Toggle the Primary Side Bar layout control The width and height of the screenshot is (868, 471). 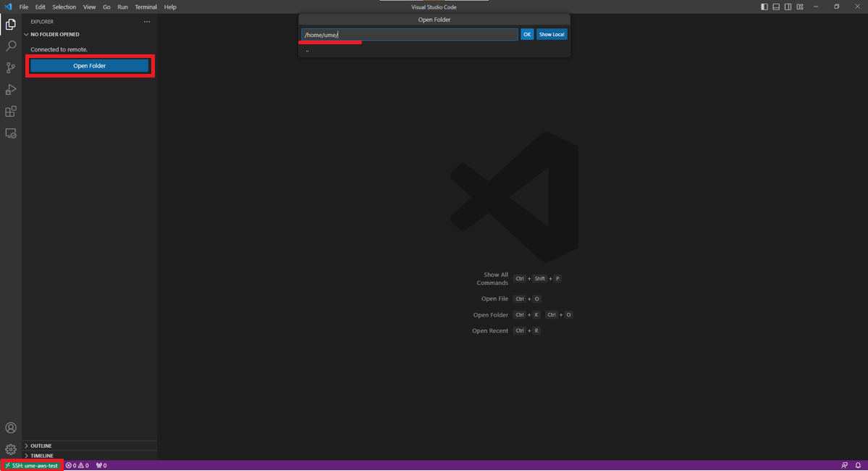[x=764, y=7]
